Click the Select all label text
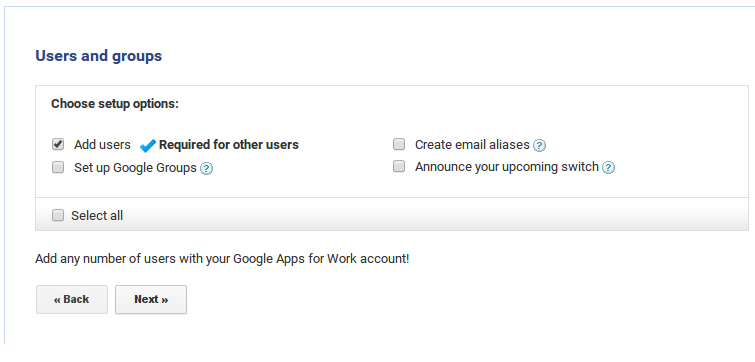 point(97,216)
